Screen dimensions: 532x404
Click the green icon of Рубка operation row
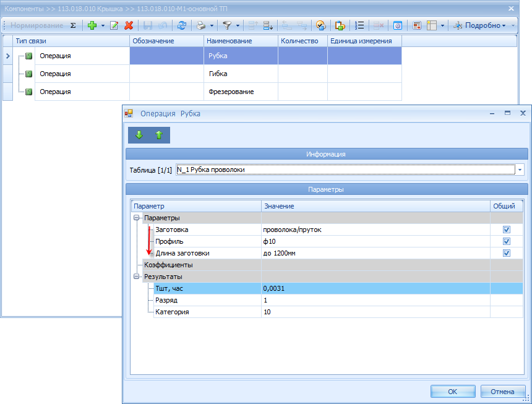click(29, 56)
